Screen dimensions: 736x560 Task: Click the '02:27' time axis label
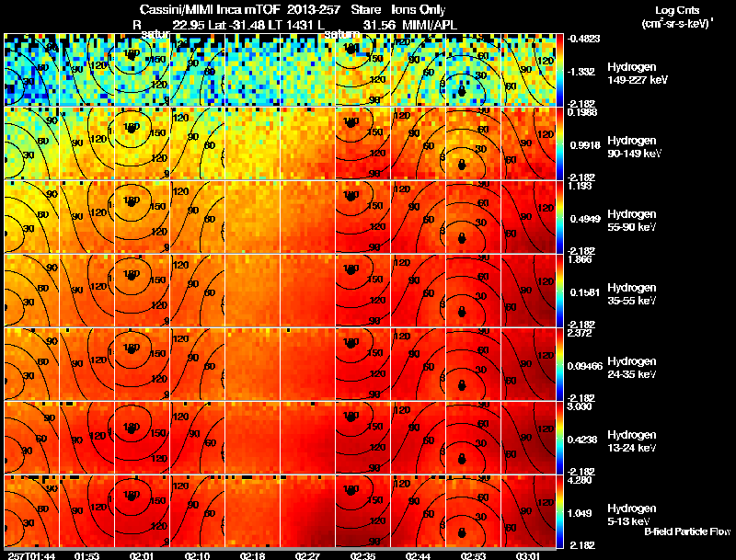(307, 555)
